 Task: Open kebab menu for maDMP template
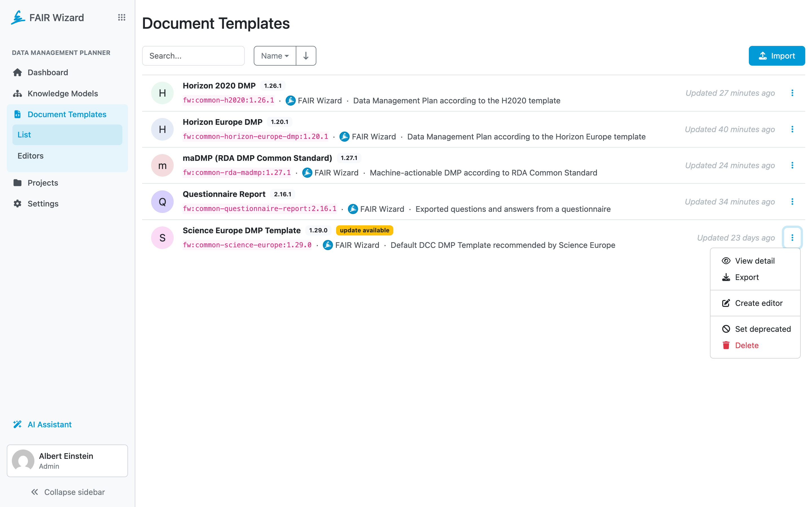792,165
